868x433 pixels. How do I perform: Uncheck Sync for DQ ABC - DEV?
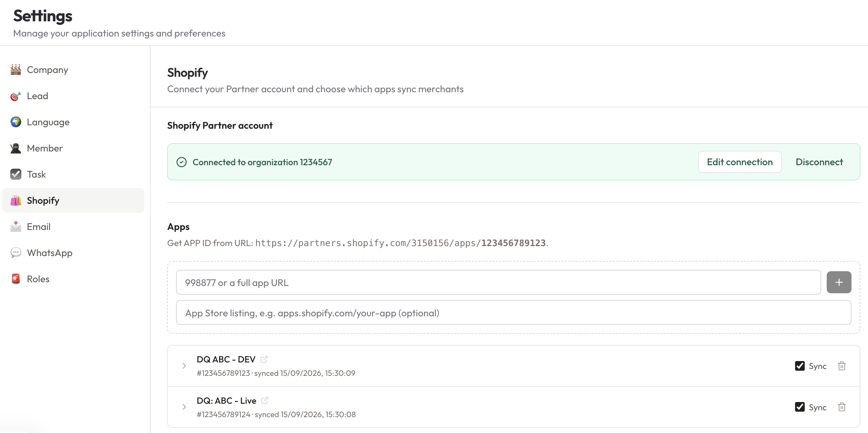tap(800, 366)
